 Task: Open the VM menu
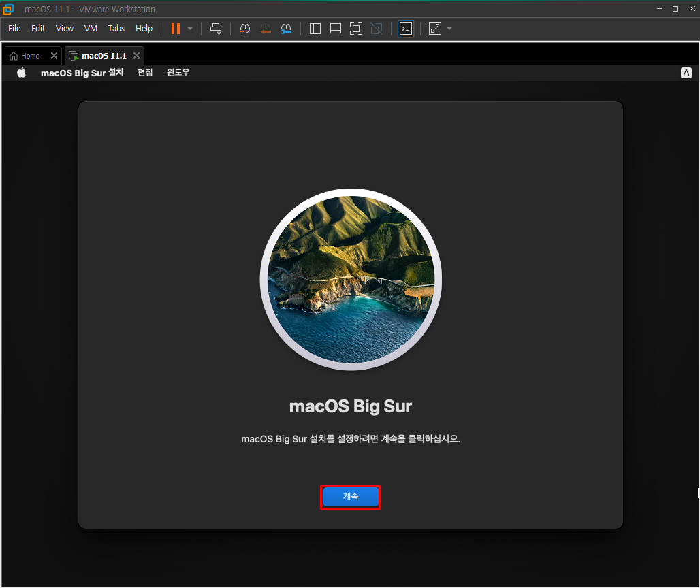click(x=91, y=28)
